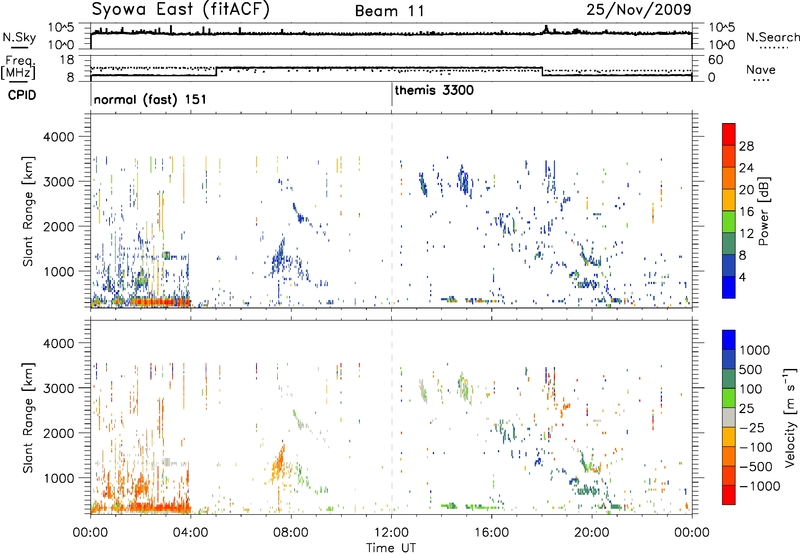Select the "normal (fast) 151" CPID entry

pyautogui.click(x=150, y=99)
